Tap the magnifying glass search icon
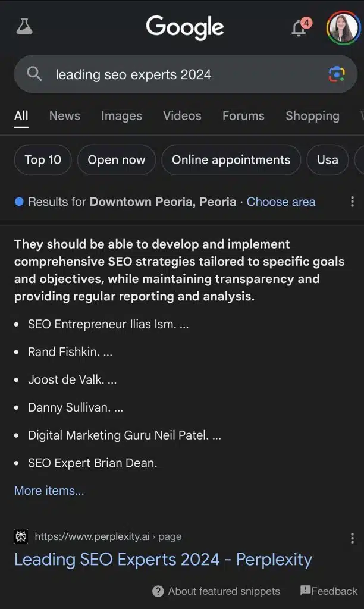364x609 pixels. point(35,74)
